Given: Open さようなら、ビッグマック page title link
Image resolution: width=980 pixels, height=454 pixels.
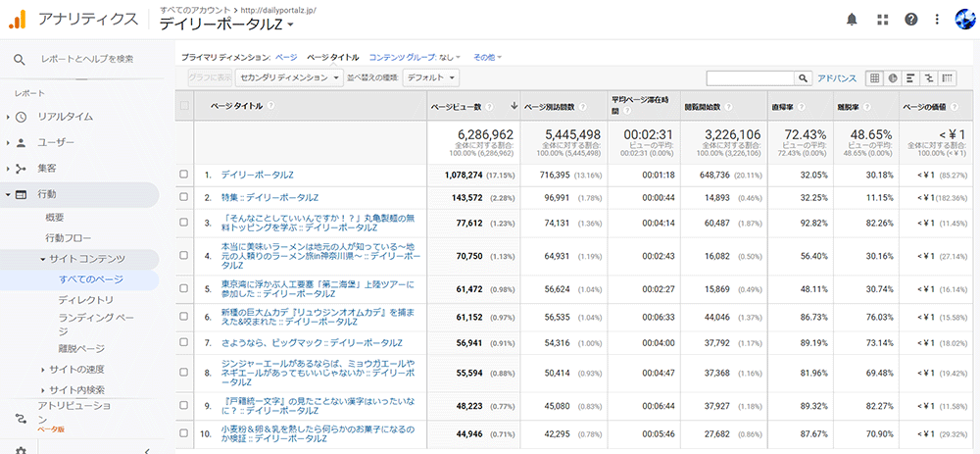Looking at the screenshot, I should 312,342.
